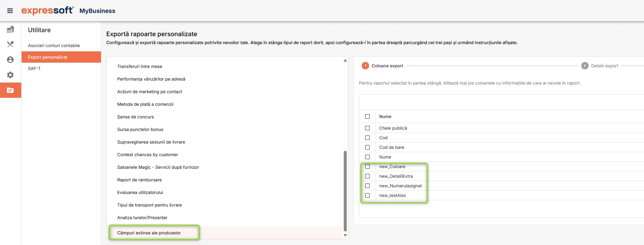The height and width of the screenshot is (245, 644).
Task: Click the Nume row checkbox below Cod de bare
Action: 367,157
